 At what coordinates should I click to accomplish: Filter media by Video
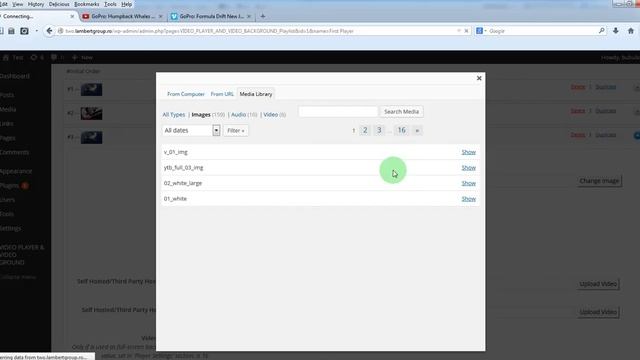tap(271, 115)
